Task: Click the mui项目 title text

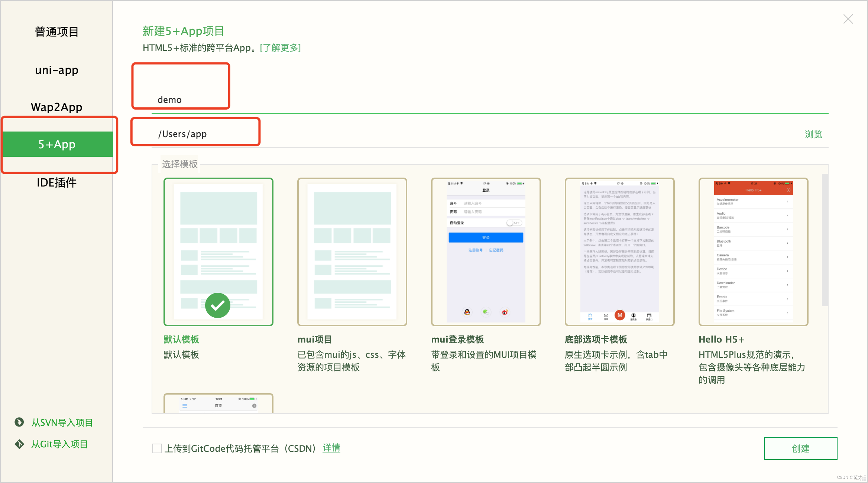Action: coord(315,339)
